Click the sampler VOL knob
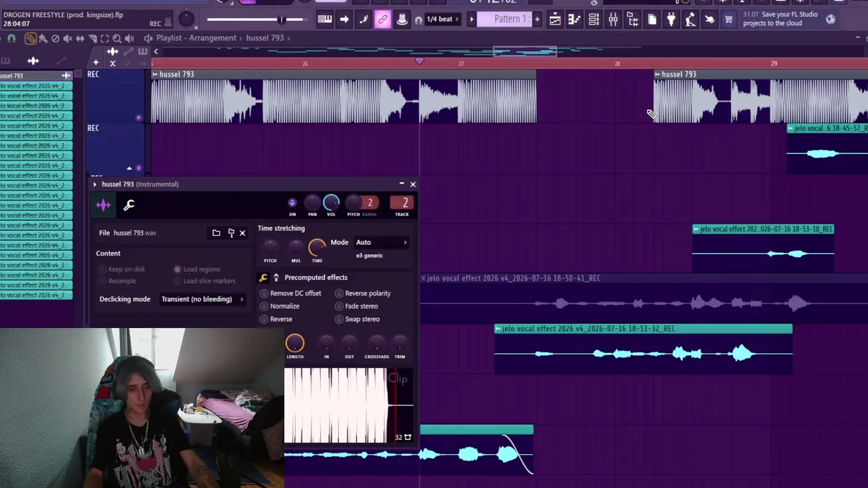This screenshot has width=868, height=488. point(331,203)
